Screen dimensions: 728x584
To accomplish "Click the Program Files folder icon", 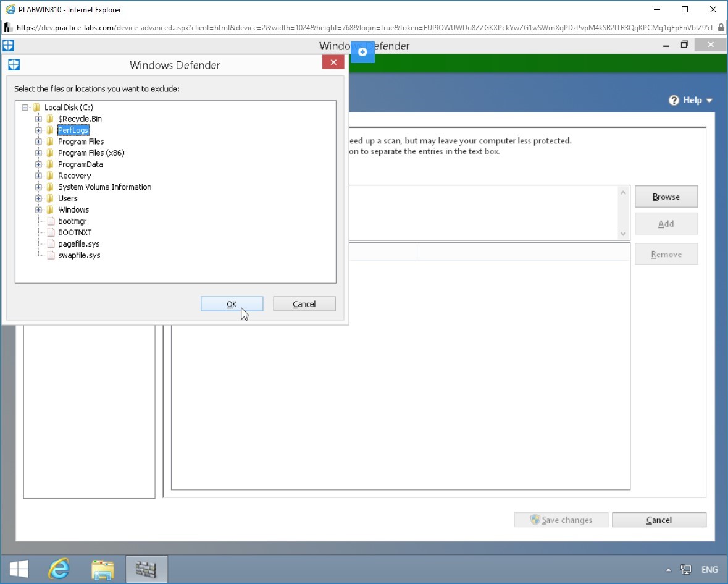I will [x=50, y=142].
